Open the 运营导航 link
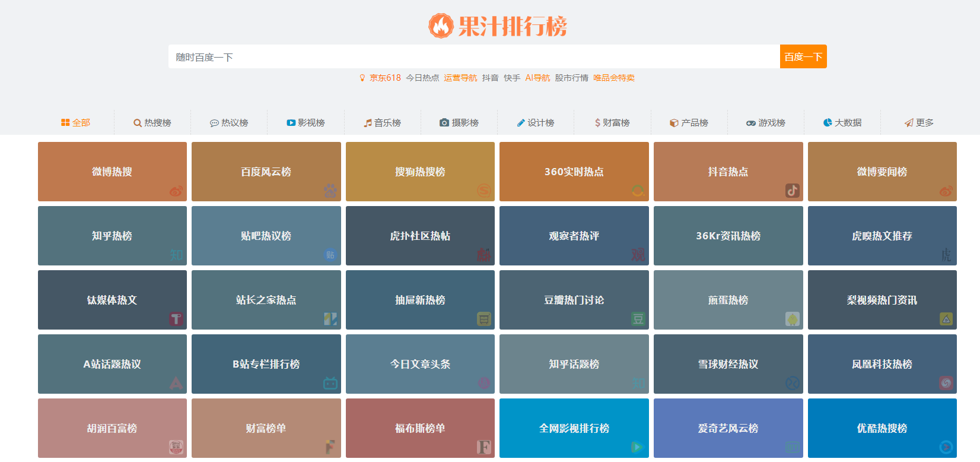 tap(460, 78)
